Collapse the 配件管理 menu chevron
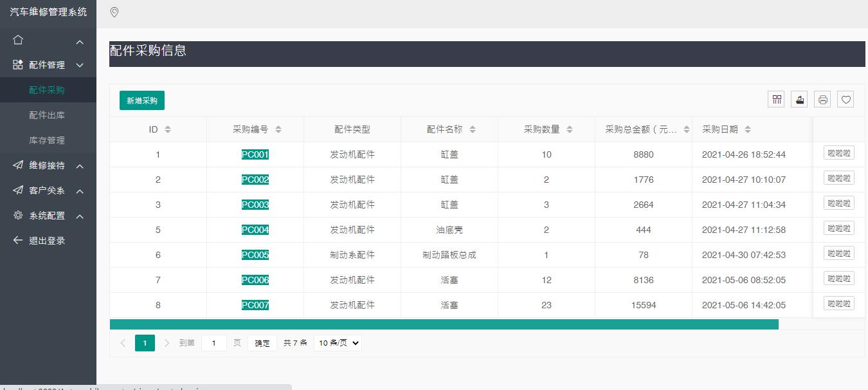 [80, 65]
